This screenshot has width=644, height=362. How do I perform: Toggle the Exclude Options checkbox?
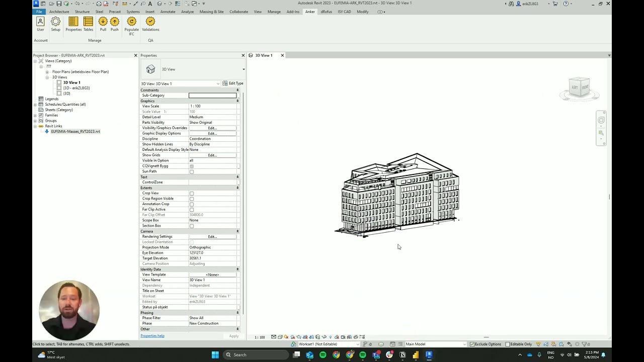(472, 344)
